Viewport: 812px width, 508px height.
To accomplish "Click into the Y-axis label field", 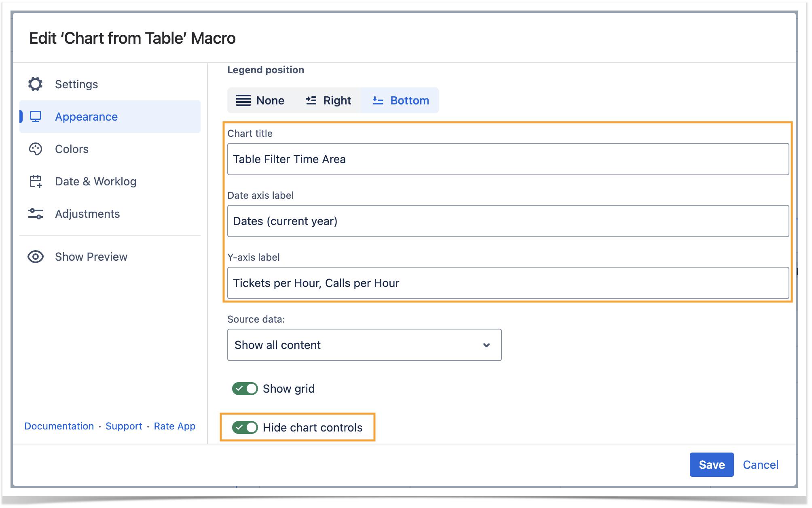I will click(507, 283).
